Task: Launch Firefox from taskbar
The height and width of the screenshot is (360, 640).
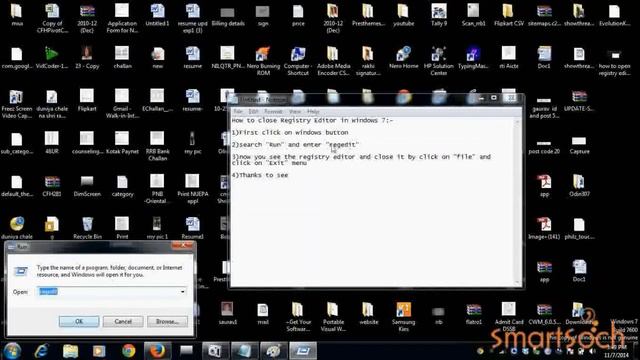Action: point(157,351)
